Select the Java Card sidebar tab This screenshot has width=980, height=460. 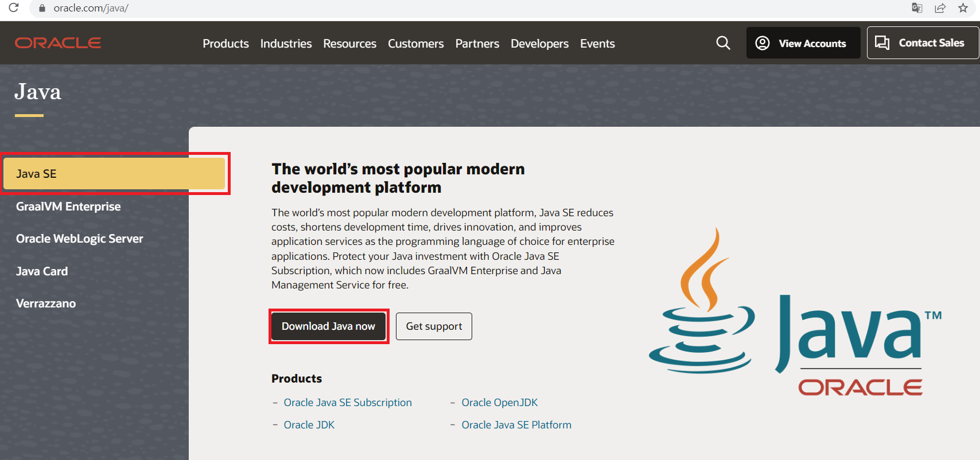click(42, 271)
